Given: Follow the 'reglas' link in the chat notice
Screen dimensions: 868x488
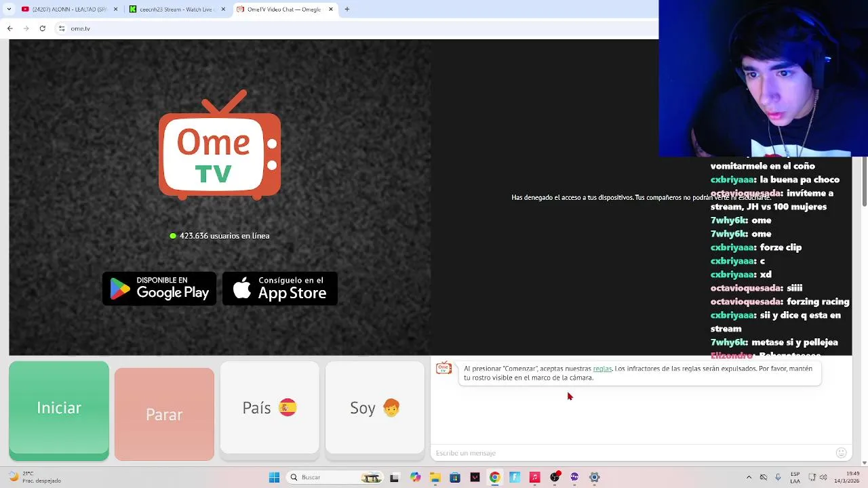Looking at the screenshot, I should click(602, 369).
